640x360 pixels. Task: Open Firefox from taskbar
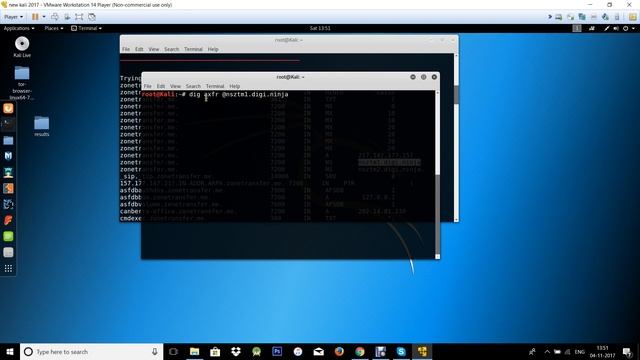339,351
